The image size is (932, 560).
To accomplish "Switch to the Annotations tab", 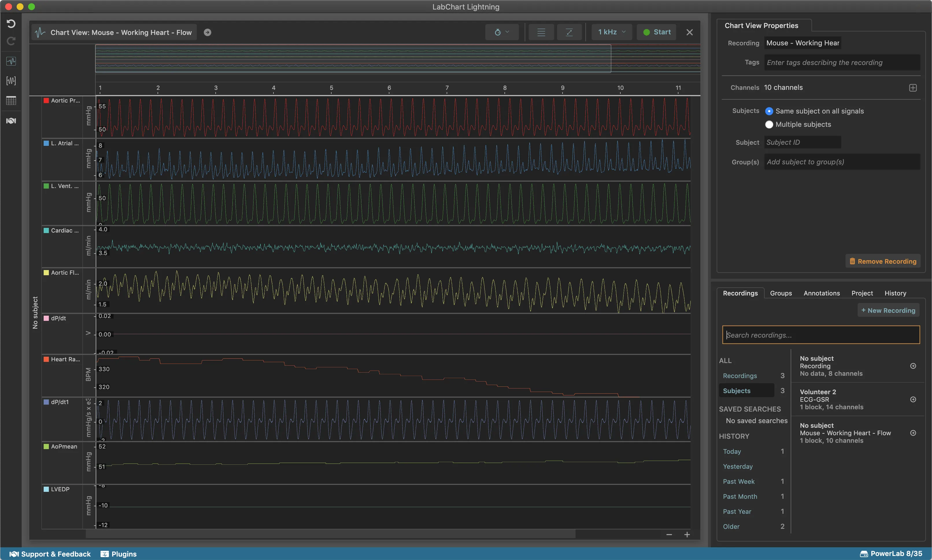I will tap(821, 293).
